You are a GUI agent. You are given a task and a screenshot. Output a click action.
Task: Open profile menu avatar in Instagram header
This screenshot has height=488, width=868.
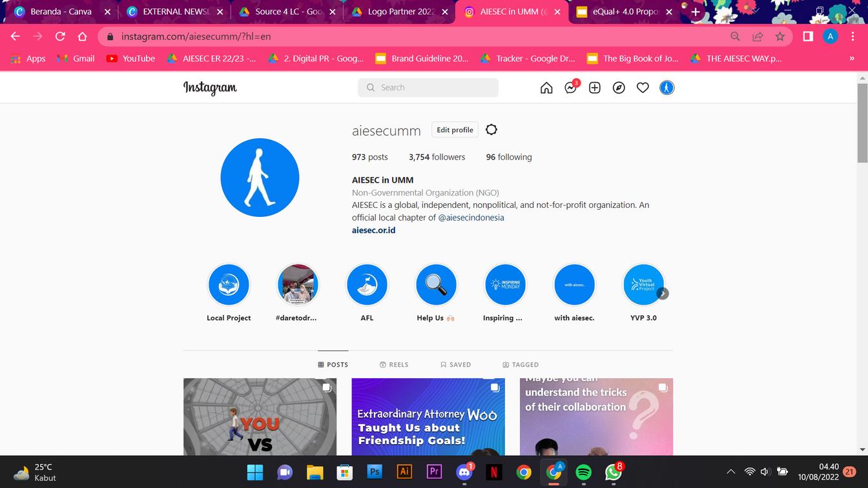[x=667, y=88]
